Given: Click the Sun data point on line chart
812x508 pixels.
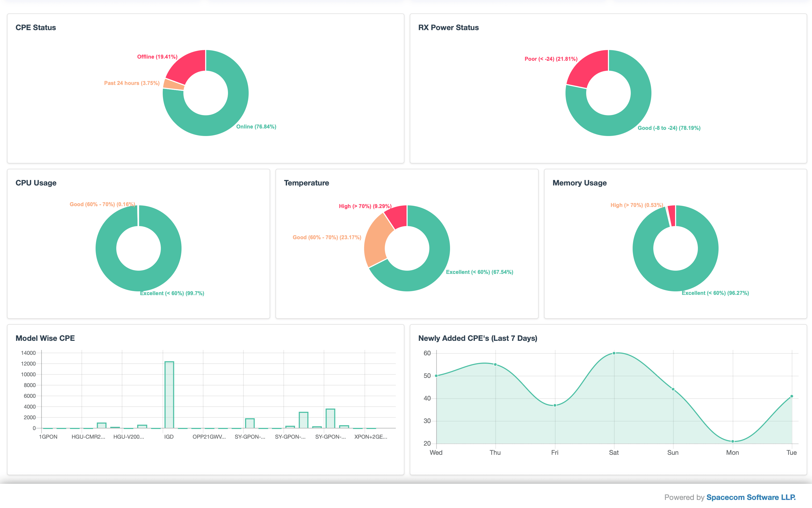Looking at the screenshot, I should (x=673, y=389).
